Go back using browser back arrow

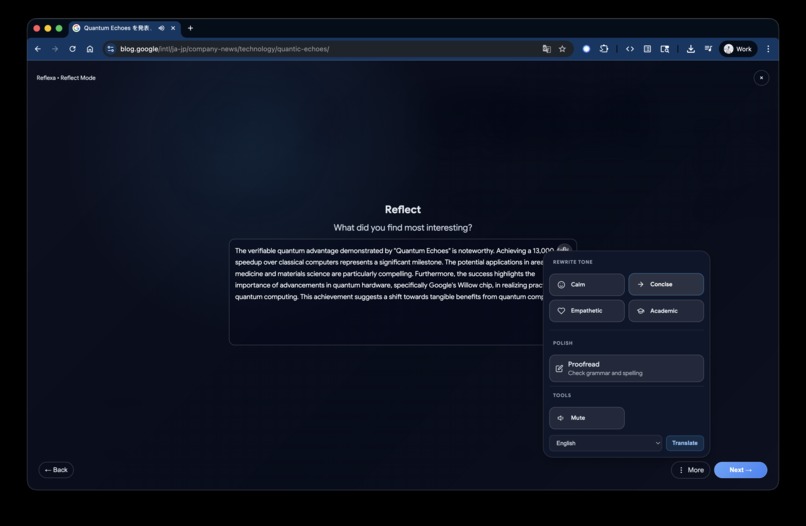[x=38, y=49]
